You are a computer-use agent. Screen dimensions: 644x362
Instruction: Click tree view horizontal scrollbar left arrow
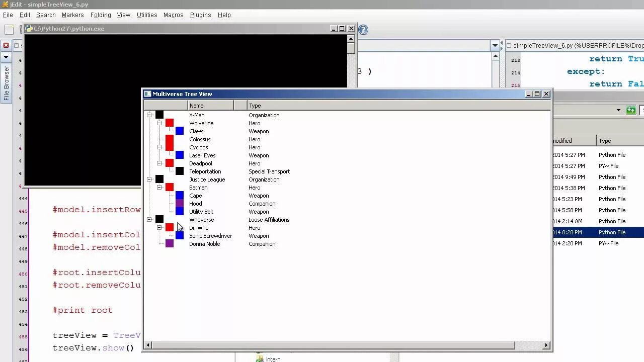(x=148, y=345)
